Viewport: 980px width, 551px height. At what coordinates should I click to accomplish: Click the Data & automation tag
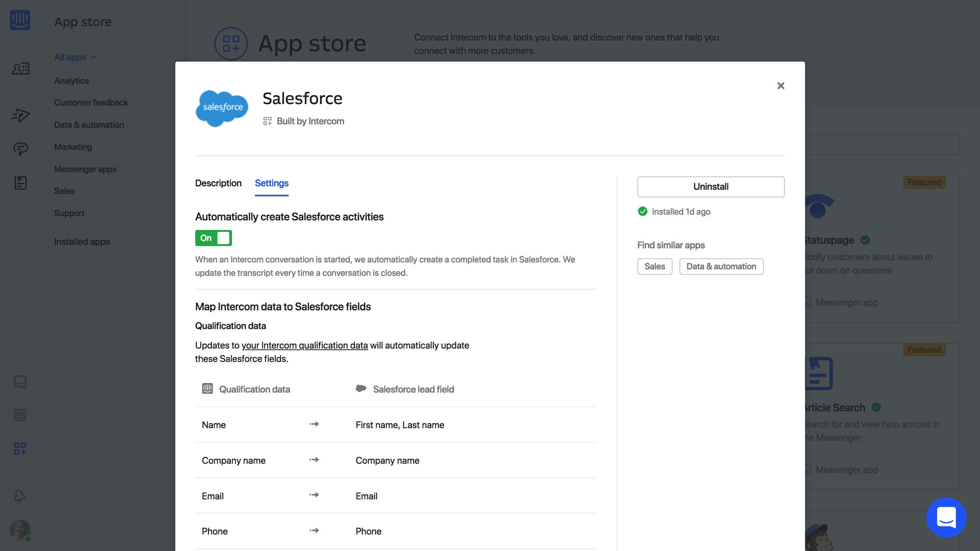tap(721, 266)
